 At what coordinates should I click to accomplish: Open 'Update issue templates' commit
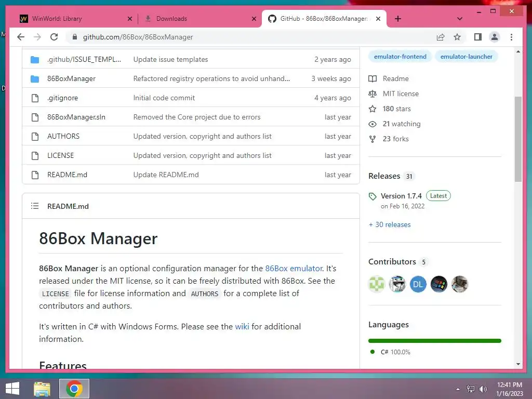(x=170, y=59)
